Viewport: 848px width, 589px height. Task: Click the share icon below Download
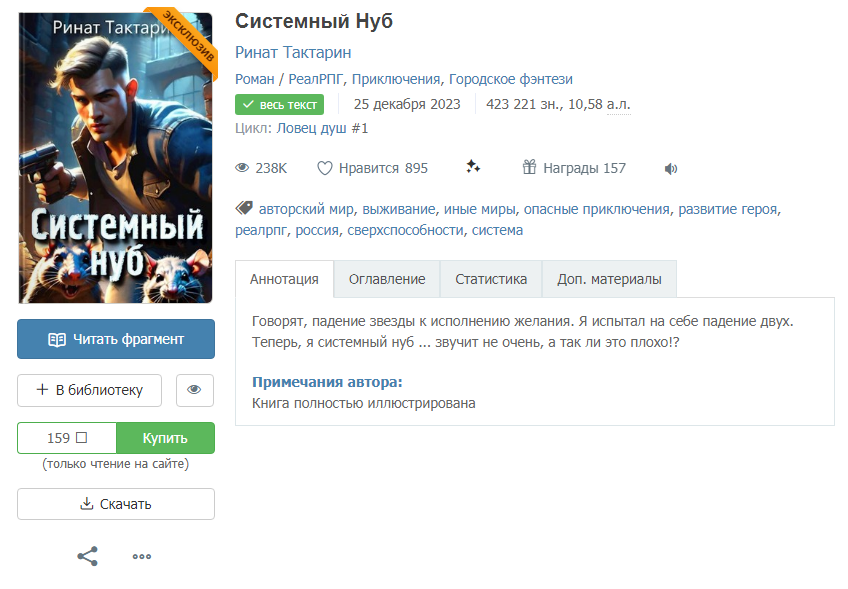(x=88, y=556)
